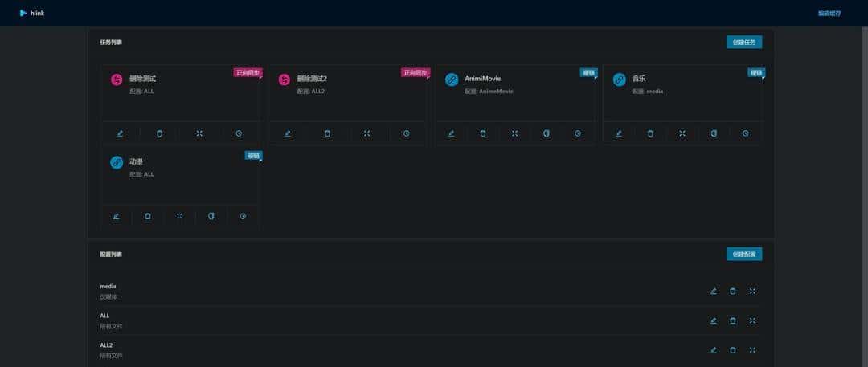Image resolution: width=868 pixels, height=367 pixels.
Task: Click the blue link icon of 动漫
Action: (117, 163)
